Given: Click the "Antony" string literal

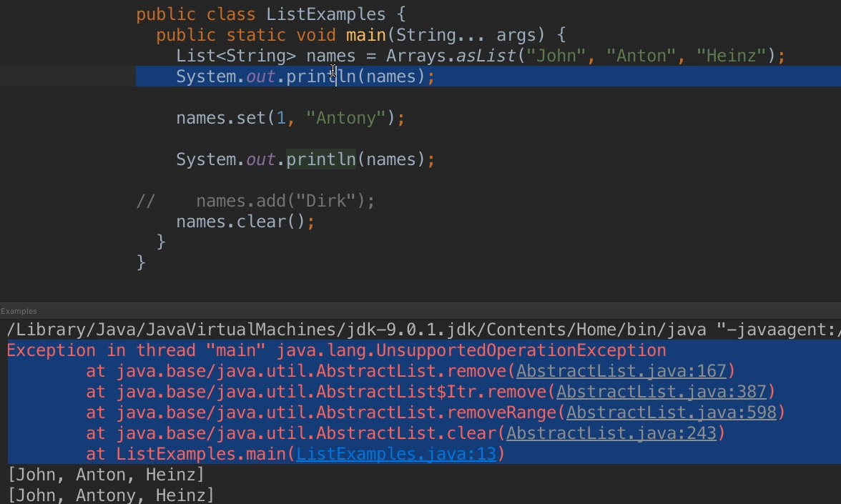Looking at the screenshot, I should 345,118.
